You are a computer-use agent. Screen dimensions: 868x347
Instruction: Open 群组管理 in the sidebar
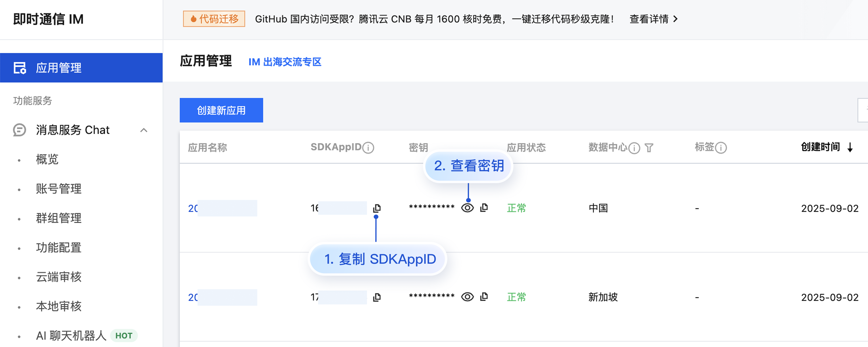(59, 218)
